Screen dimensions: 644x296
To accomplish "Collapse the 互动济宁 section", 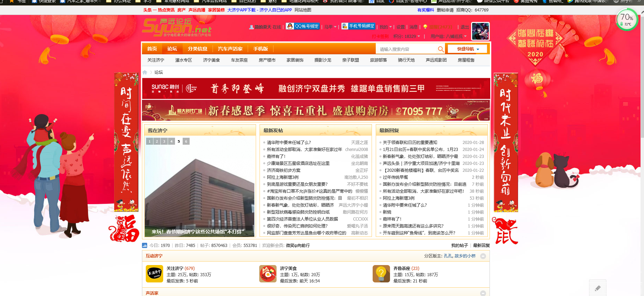I will [x=483, y=256].
